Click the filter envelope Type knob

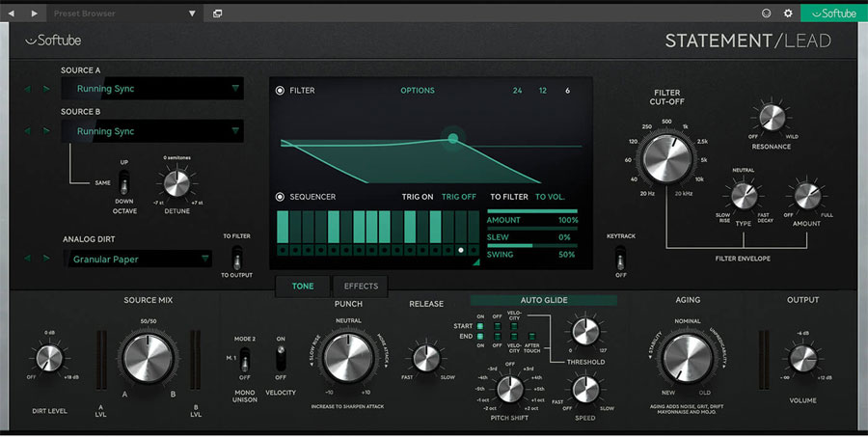point(744,196)
